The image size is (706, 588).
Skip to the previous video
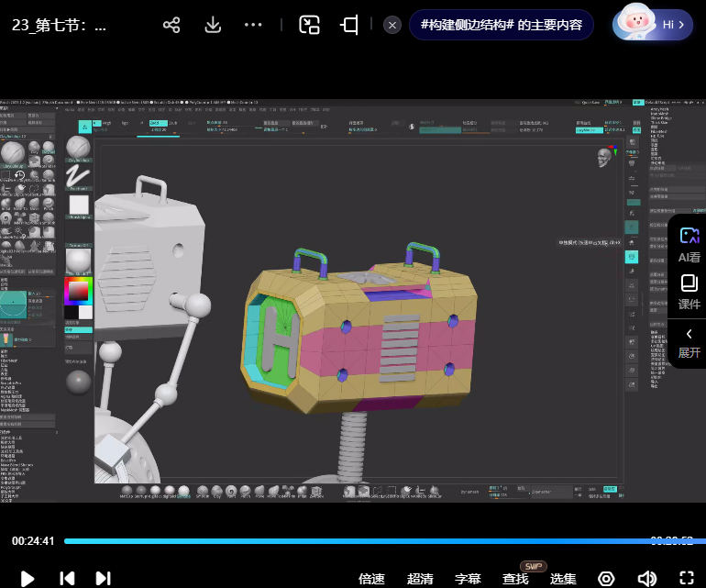pyautogui.click(x=67, y=578)
